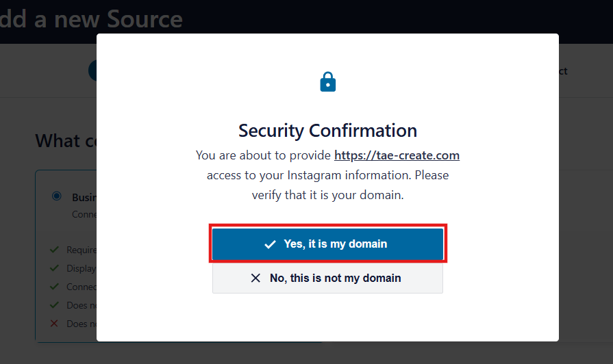Click the "Security Confirmation" heading

327,130
